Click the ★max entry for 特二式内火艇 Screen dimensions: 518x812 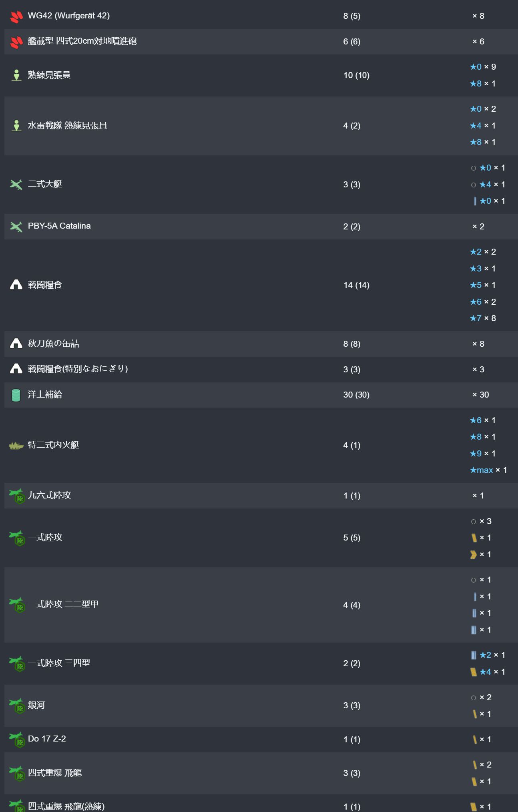[488, 470]
